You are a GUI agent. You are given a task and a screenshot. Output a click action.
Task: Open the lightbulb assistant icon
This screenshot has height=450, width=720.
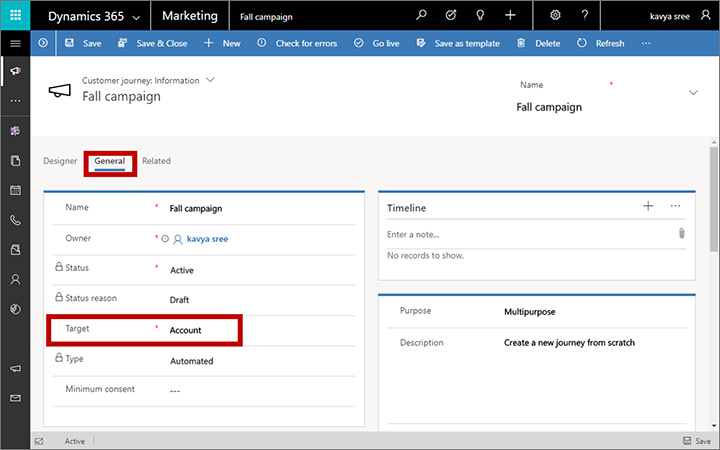tap(480, 15)
